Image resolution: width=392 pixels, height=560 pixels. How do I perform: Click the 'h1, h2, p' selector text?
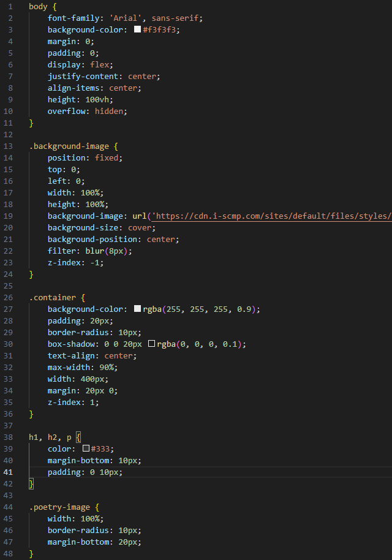50,437
